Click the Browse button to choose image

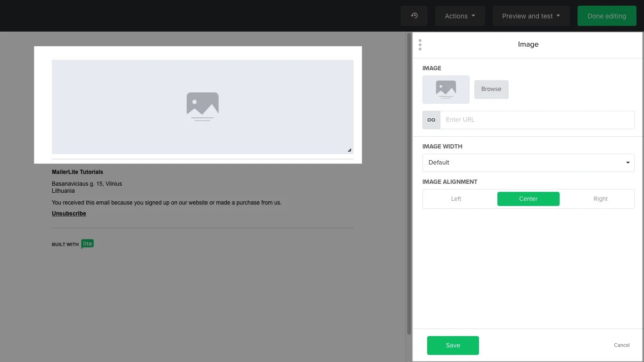[x=491, y=89]
